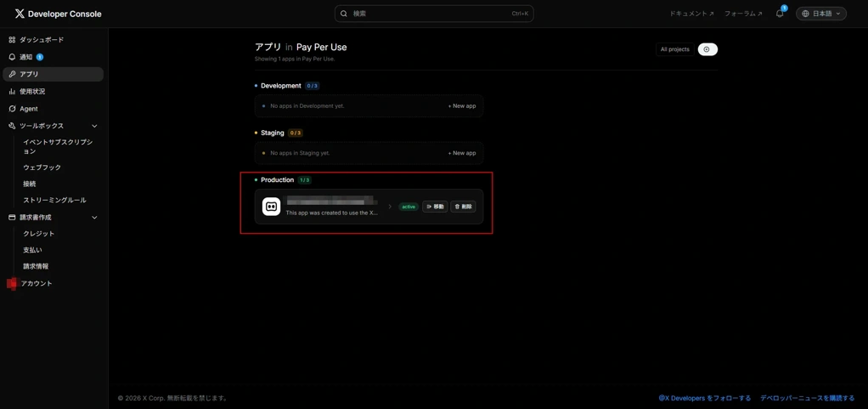The width and height of the screenshot is (868, 409).
Task: Click the 削除 button on the app
Action: (x=464, y=207)
